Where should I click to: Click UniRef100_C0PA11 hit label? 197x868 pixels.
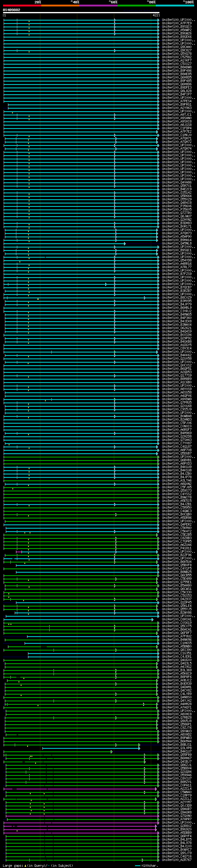coord(176,785)
